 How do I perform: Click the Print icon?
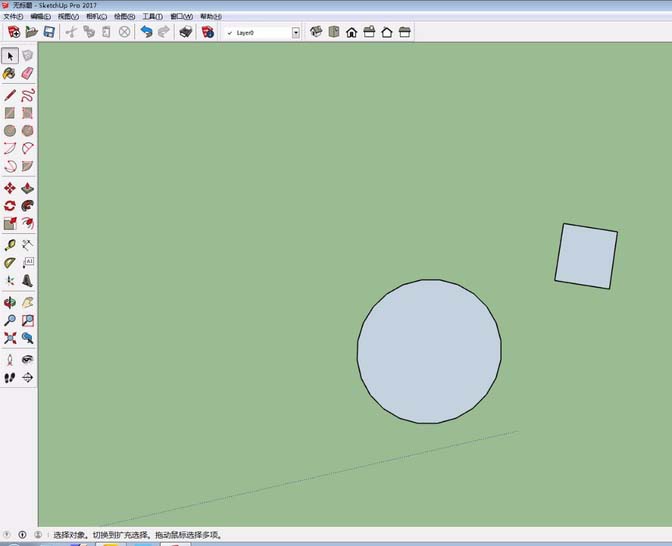185,32
